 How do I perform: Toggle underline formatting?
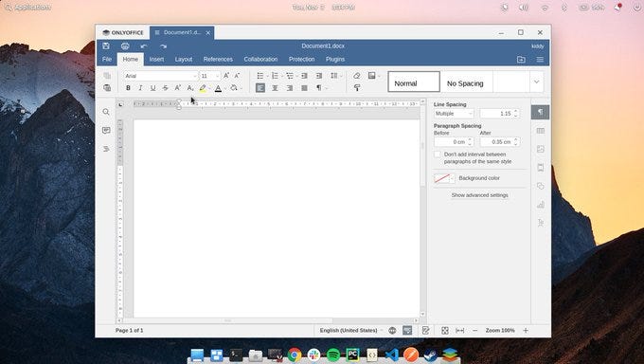click(x=152, y=87)
